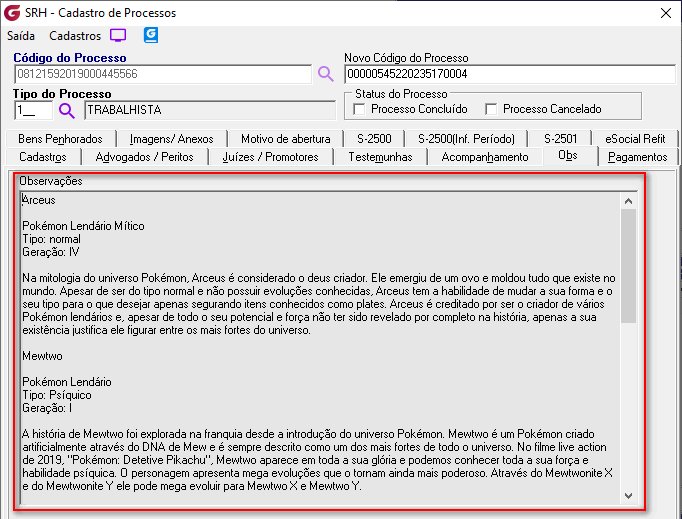This screenshot has width=682, height=519.
Task: Switch to Acompanhamento tab
Action: pyautogui.click(x=485, y=157)
